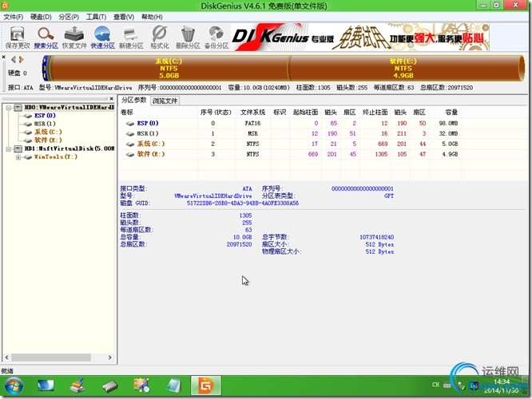Open the 文件(F) menu

pyautogui.click(x=14, y=17)
